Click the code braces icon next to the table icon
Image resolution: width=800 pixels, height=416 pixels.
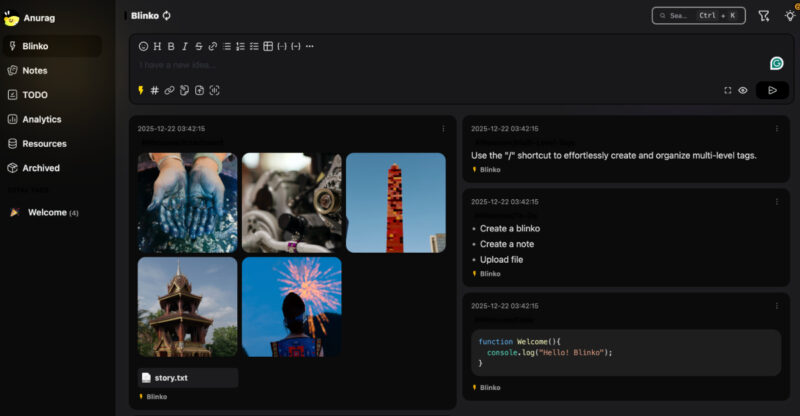(x=282, y=46)
